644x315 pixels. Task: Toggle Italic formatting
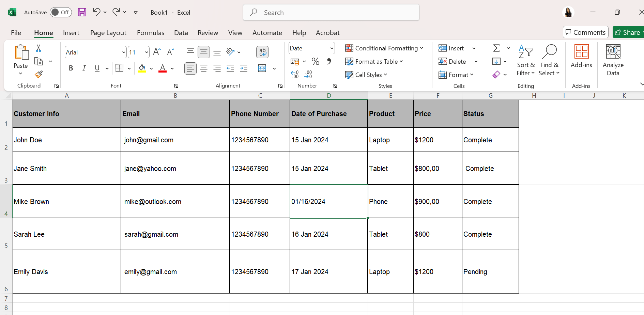(x=84, y=68)
